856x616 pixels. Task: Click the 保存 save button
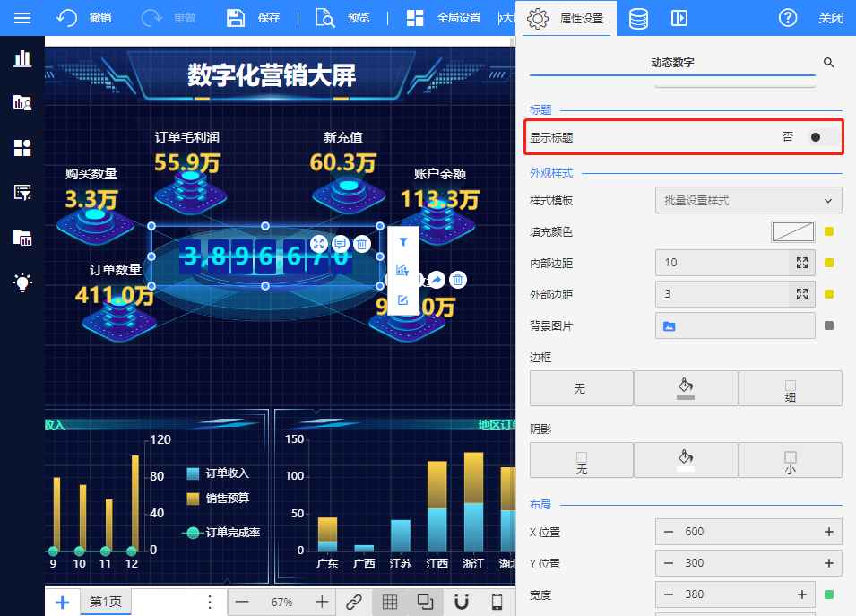pyautogui.click(x=254, y=18)
